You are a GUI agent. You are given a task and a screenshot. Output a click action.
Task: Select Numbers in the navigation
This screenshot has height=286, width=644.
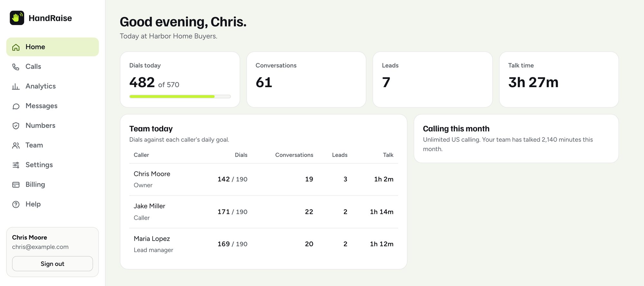(x=52, y=125)
